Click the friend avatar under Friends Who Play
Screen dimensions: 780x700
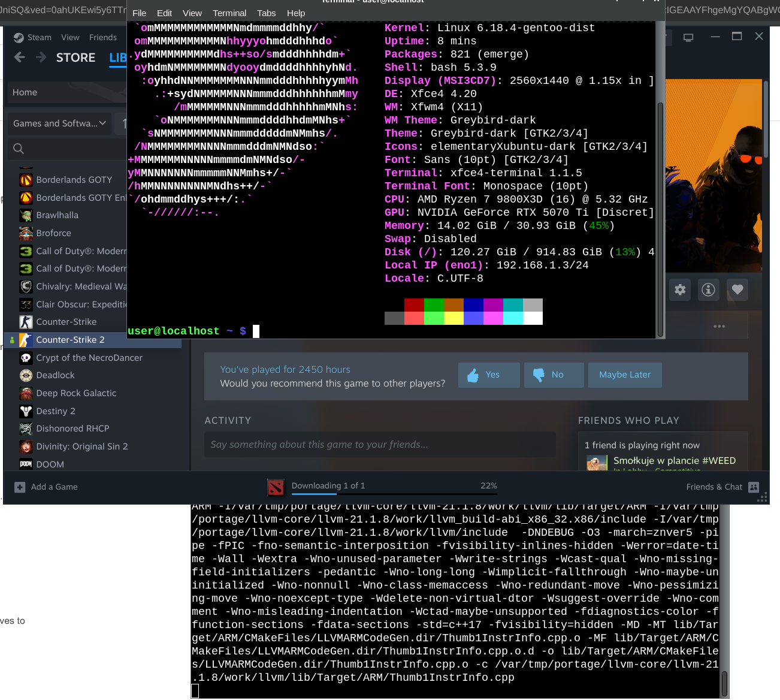tap(597, 463)
